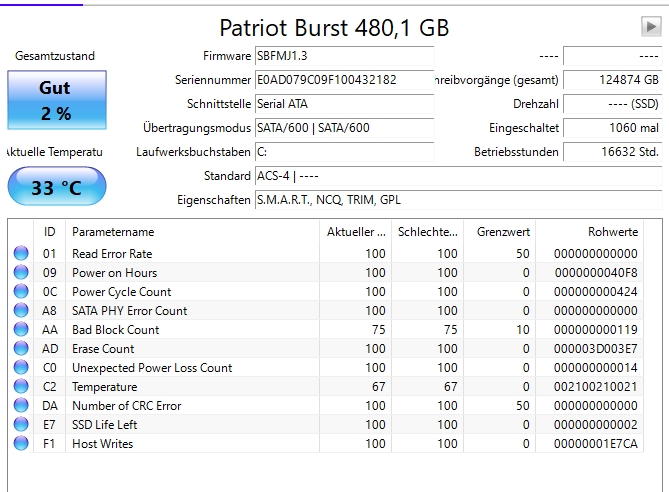The image size is (669, 492).
Task: Click the Drehzahl field ---- (SSD)
Action: (613, 104)
